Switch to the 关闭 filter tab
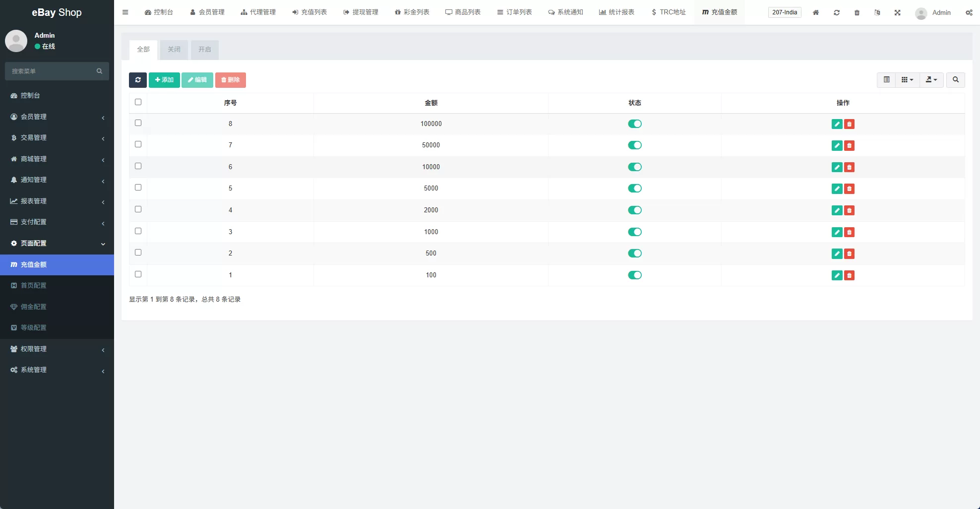Viewport: 980px width, 509px height. [x=174, y=50]
